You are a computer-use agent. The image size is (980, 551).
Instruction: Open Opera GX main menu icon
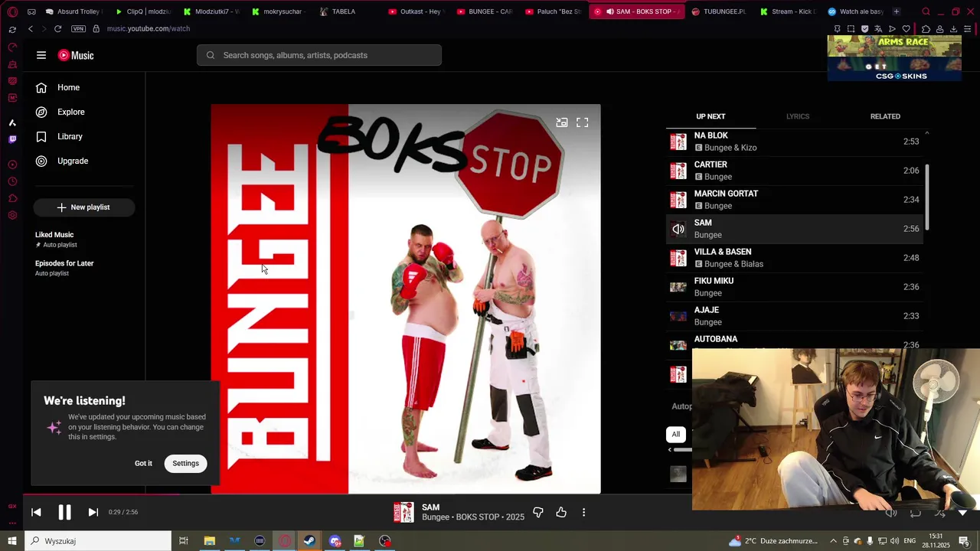click(x=12, y=11)
